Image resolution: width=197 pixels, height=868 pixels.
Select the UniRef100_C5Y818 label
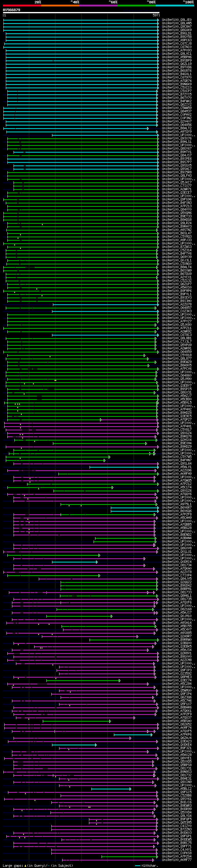click(x=177, y=355)
